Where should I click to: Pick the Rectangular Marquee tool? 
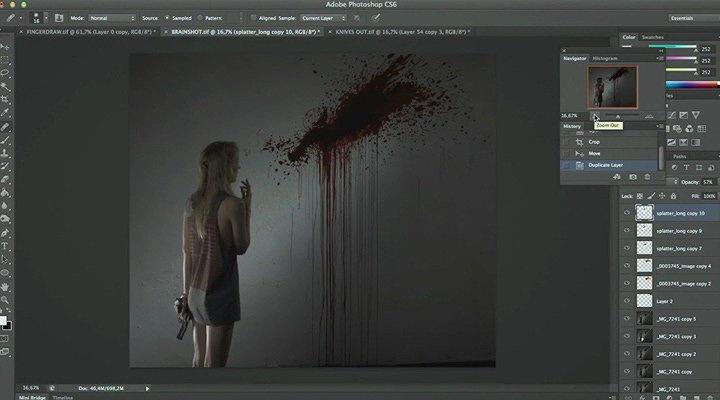pyautogui.click(x=6, y=59)
